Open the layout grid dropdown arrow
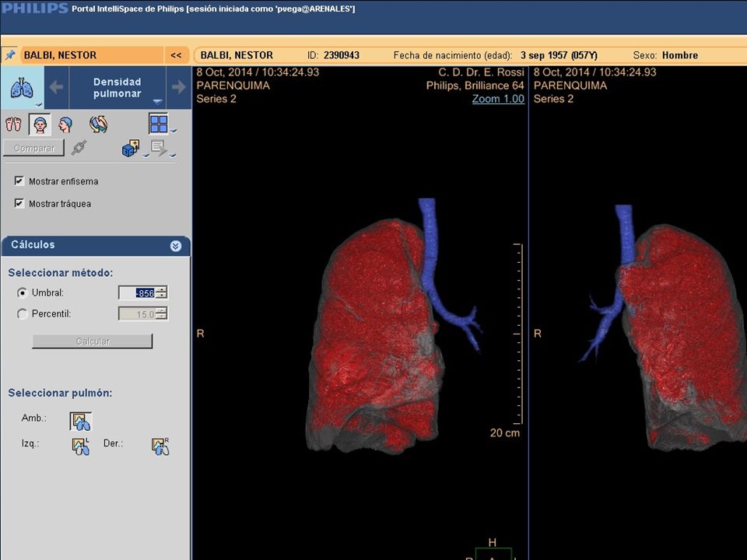Image resolution: width=747 pixels, height=560 pixels. pyautogui.click(x=174, y=131)
